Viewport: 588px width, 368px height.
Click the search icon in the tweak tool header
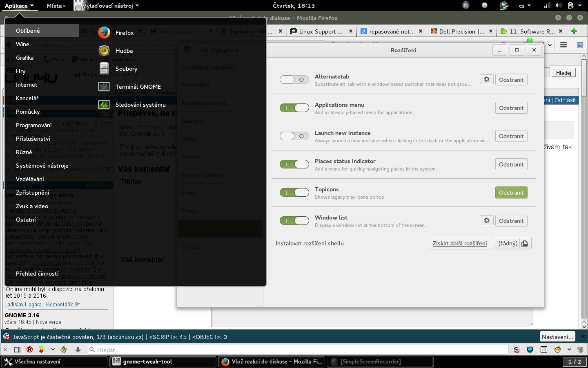coord(206,50)
